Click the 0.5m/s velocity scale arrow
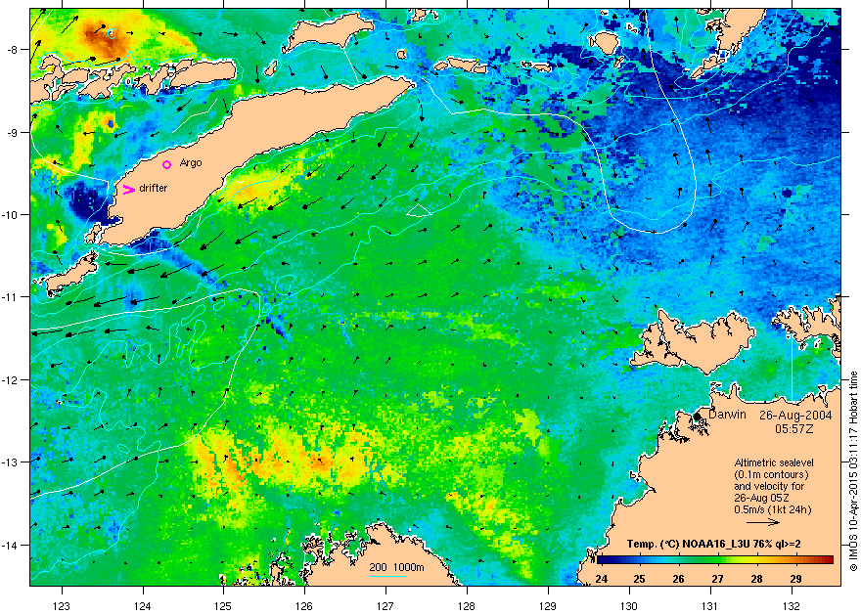The width and height of the screenshot is (861, 616). pyautogui.click(x=763, y=522)
